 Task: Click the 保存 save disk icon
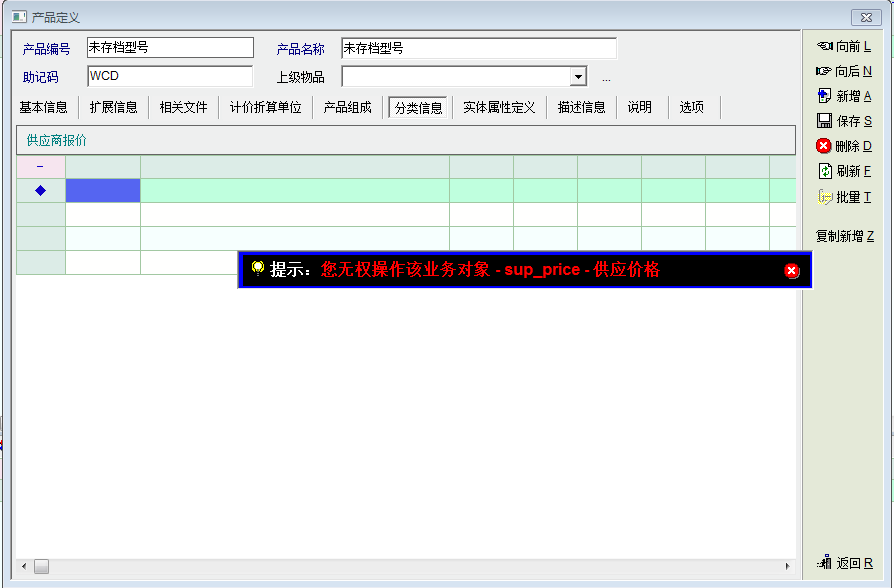point(825,121)
